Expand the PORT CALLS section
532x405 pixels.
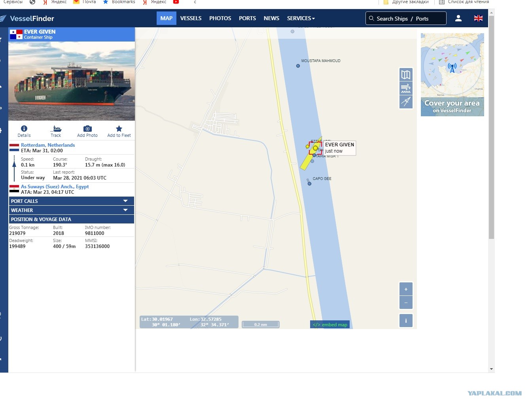72,201
